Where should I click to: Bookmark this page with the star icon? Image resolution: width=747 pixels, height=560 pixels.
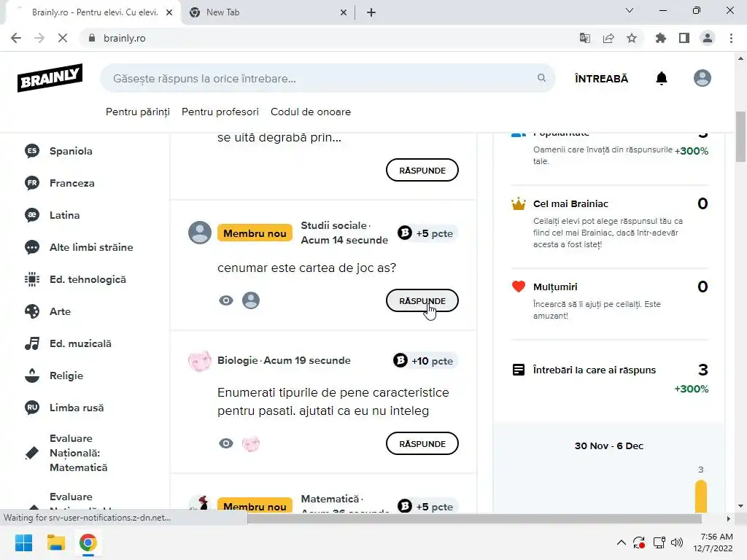(x=632, y=38)
